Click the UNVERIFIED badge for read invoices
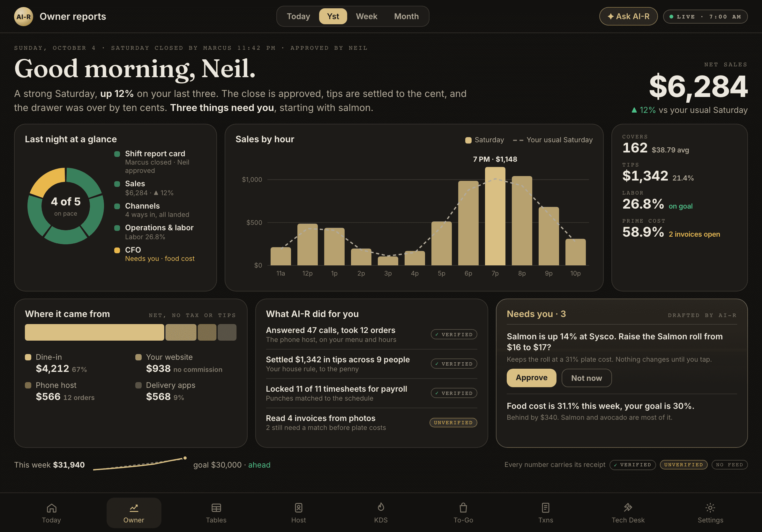The height and width of the screenshot is (532, 762). coord(453,422)
